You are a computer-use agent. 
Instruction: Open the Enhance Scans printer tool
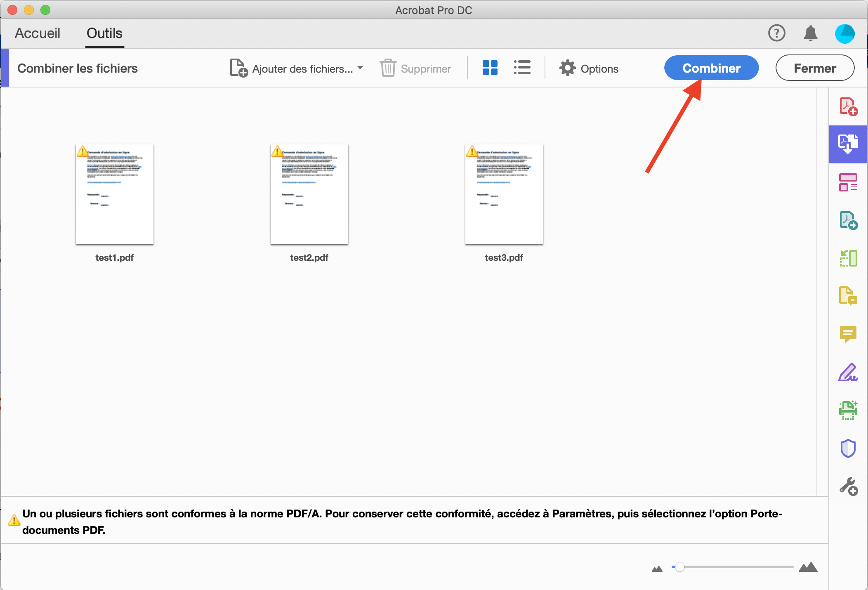coord(848,410)
